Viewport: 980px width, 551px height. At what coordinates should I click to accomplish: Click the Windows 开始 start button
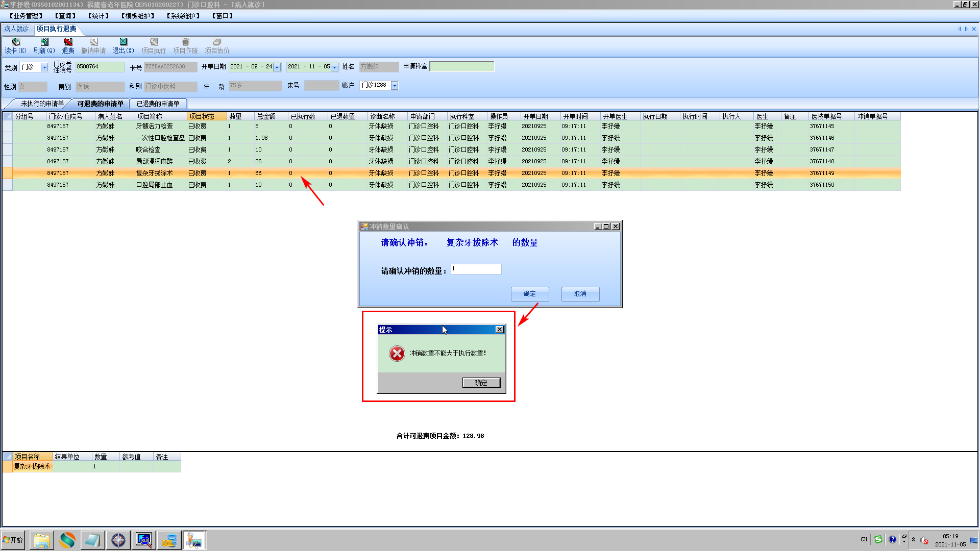tap(13, 540)
